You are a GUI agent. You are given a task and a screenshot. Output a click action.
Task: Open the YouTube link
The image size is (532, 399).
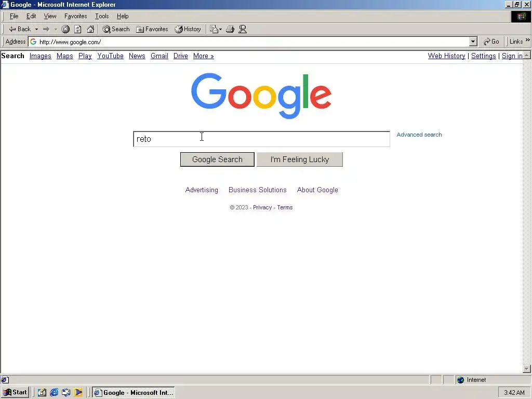pos(110,56)
